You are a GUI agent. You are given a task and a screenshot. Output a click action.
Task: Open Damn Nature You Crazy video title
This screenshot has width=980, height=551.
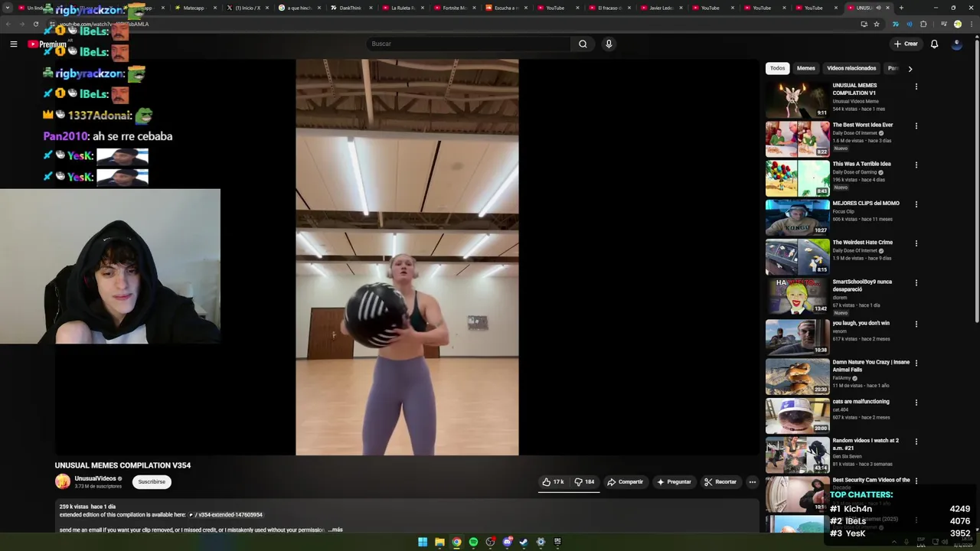coord(871,366)
